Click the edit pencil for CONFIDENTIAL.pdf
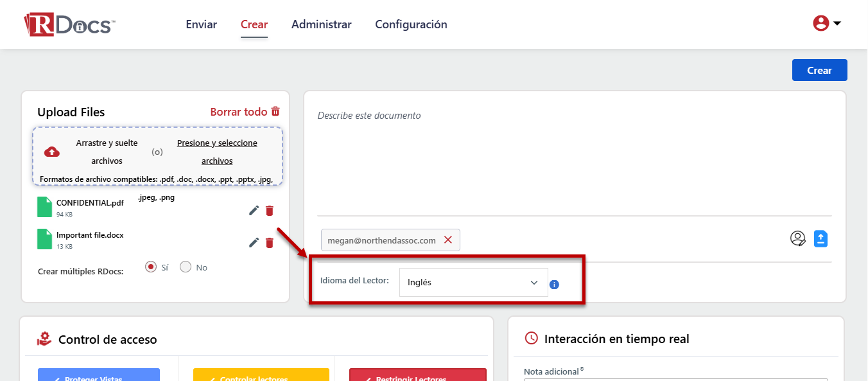The width and height of the screenshot is (868, 381). (x=254, y=211)
